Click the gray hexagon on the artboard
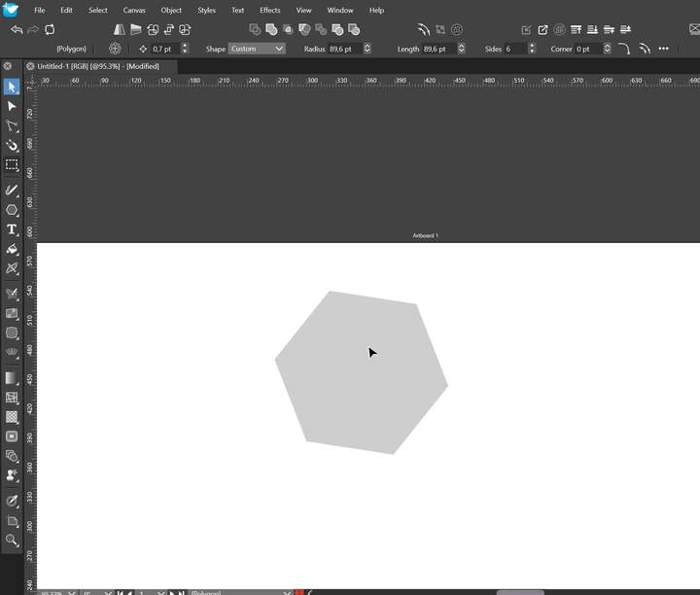The height and width of the screenshot is (595, 700). pyautogui.click(x=361, y=372)
